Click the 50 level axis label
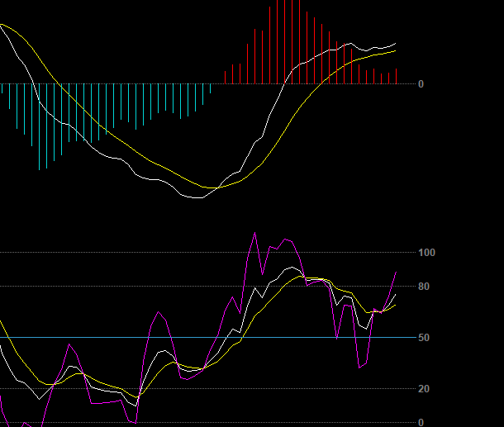The image size is (504, 427). click(424, 338)
